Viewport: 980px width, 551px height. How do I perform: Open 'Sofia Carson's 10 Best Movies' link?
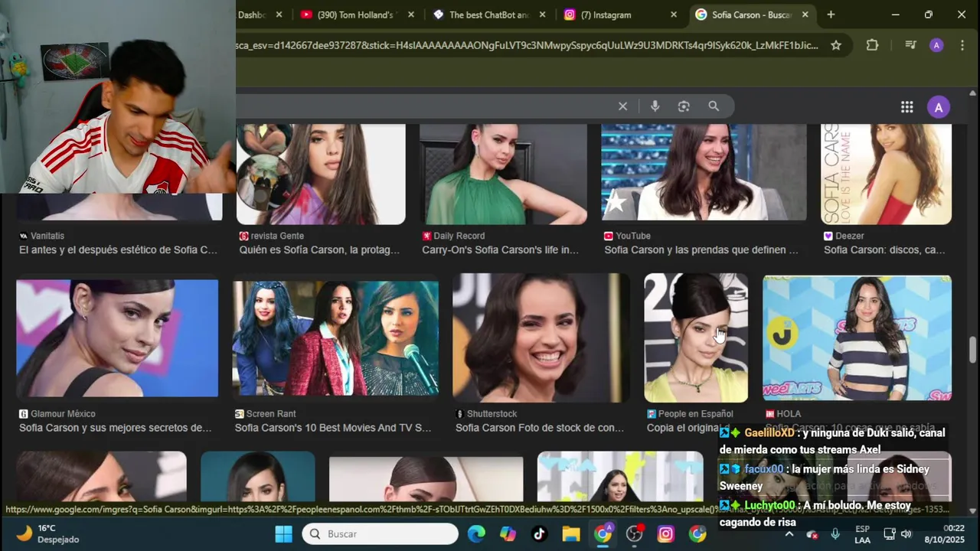point(333,428)
